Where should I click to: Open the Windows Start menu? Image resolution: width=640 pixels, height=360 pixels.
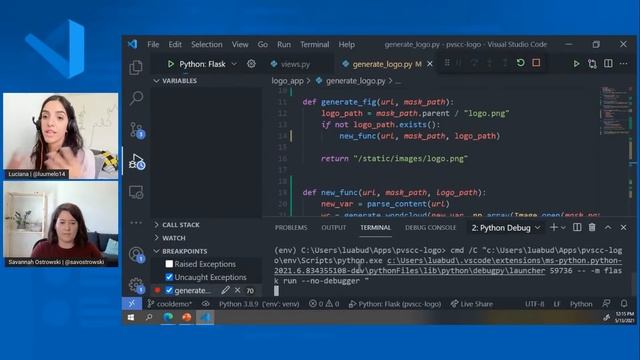coord(131,317)
